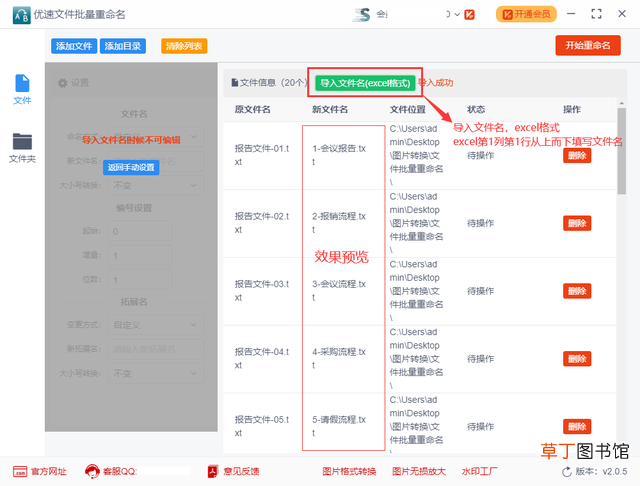Open 图片无损放大 link

(x=419, y=471)
